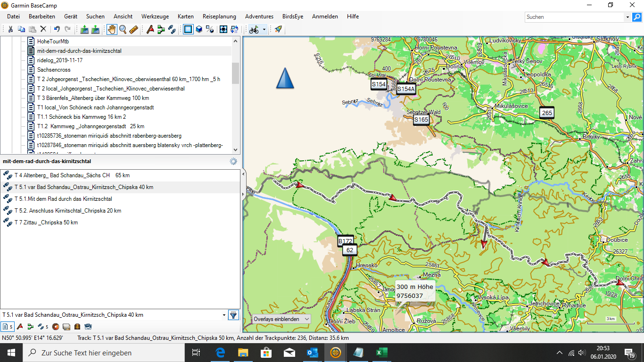Open the Overlays einblenden dropdown
This screenshot has height=362, width=644.
coord(282,319)
